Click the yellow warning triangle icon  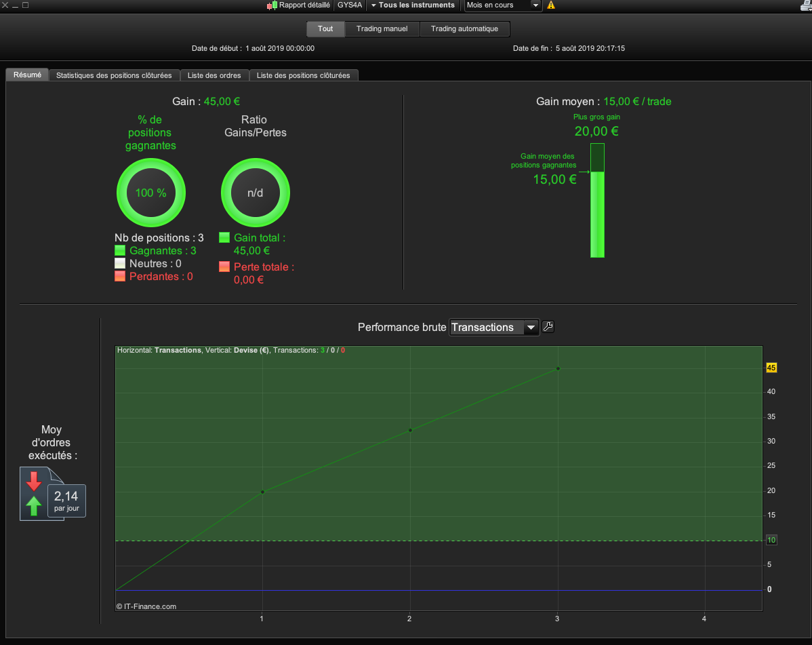551,5
